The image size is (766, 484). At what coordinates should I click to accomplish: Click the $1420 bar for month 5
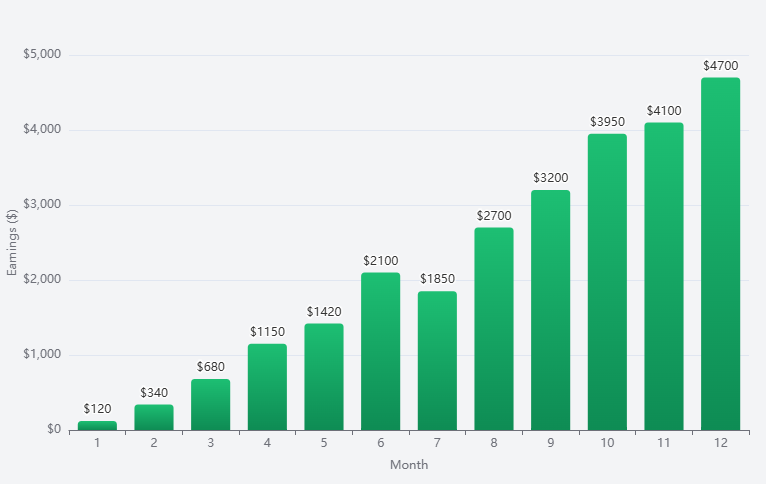[x=324, y=377]
